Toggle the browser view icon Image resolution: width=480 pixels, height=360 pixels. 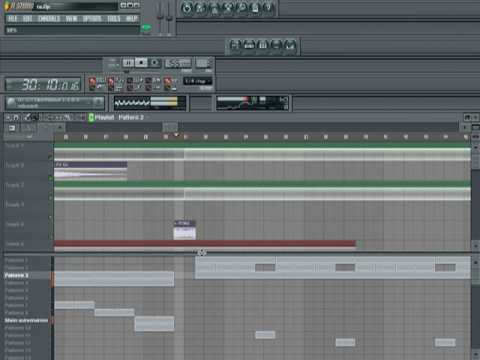pyautogui.click(x=276, y=45)
